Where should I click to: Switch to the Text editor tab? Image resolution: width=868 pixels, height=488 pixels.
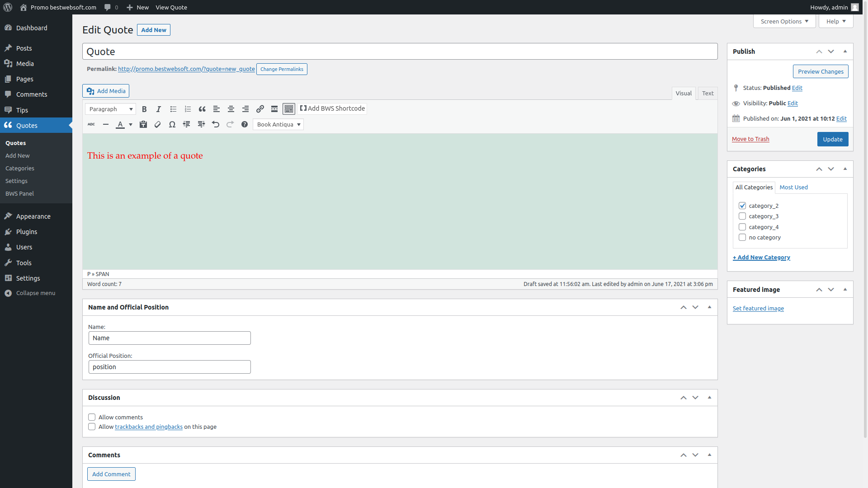click(x=708, y=93)
